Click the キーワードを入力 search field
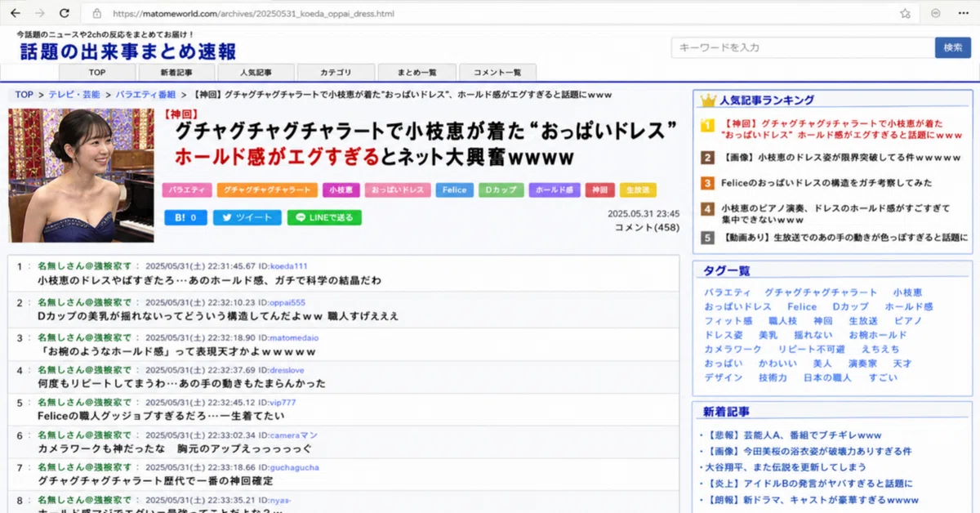980x513 pixels. 802,47
